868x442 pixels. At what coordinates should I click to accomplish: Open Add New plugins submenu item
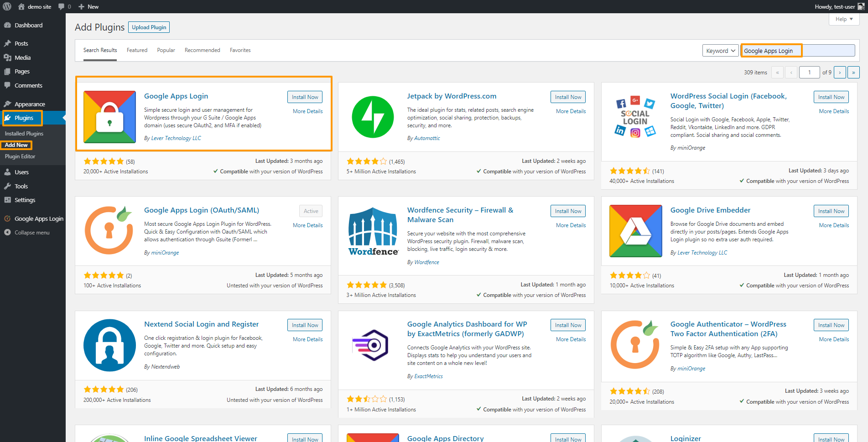tap(16, 145)
